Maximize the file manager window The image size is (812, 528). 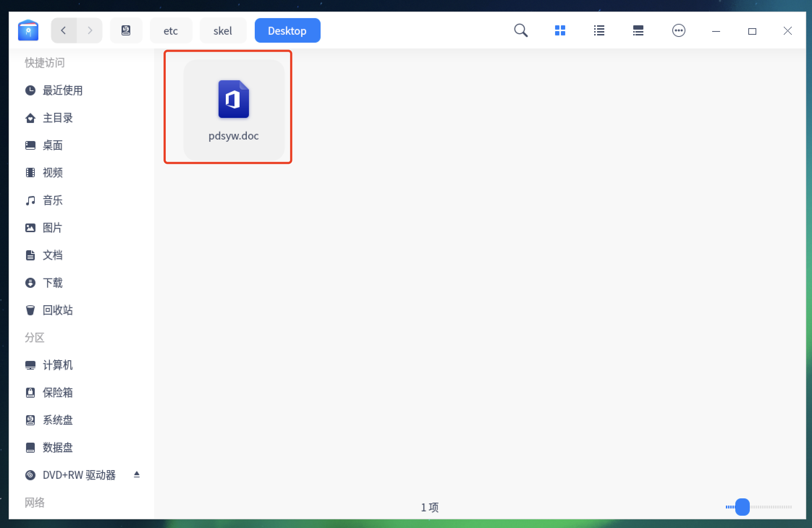point(752,31)
